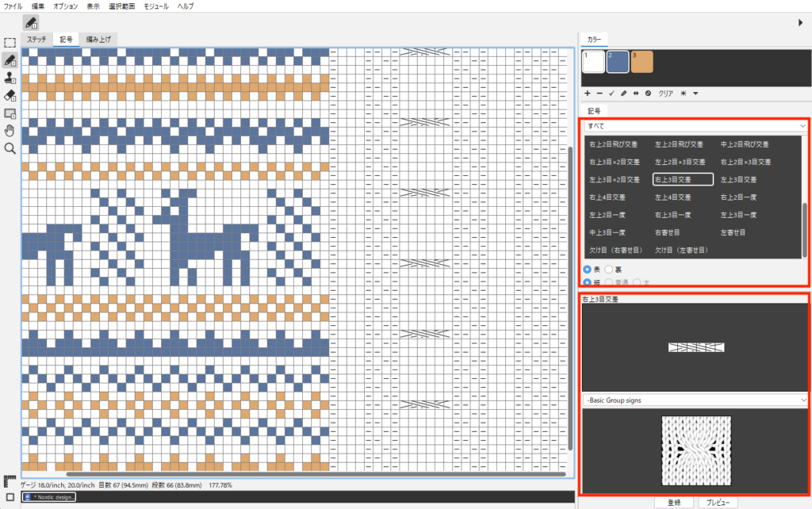Viewport: 812px width, 509px height.
Task: Select the 表 radio button
Action: pos(588,270)
